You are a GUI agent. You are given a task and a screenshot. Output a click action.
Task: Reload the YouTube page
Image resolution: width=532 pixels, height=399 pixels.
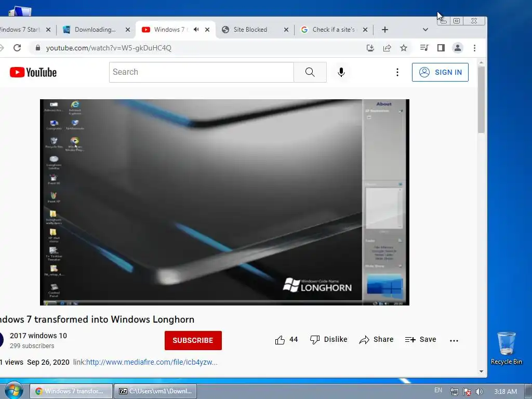tap(17, 48)
